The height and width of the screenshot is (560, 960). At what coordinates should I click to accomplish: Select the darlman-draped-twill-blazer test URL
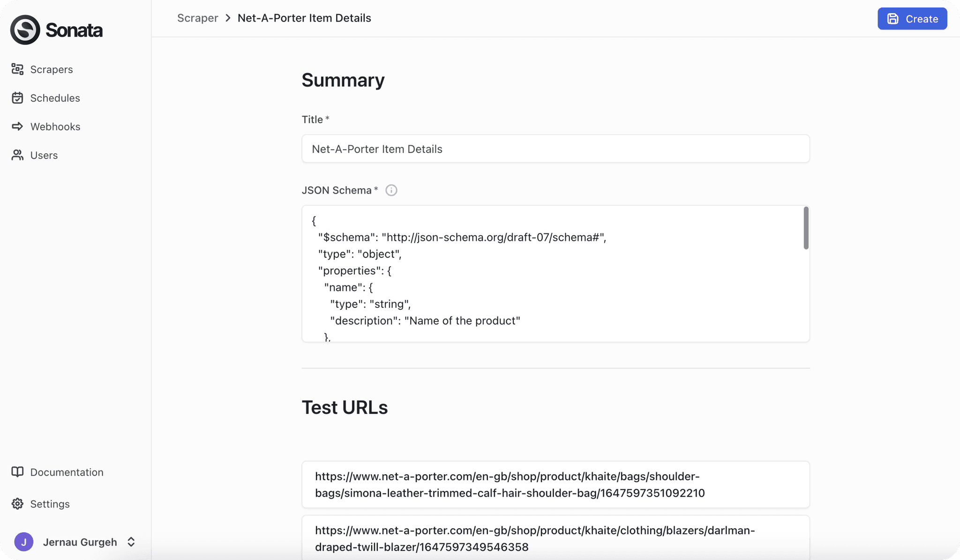pos(555,538)
